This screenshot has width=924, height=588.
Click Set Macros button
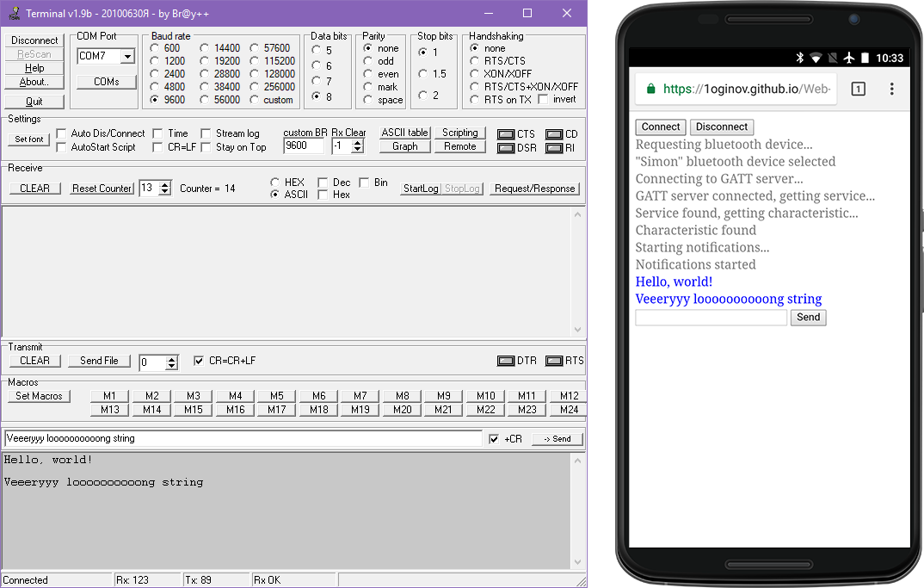point(39,396)
